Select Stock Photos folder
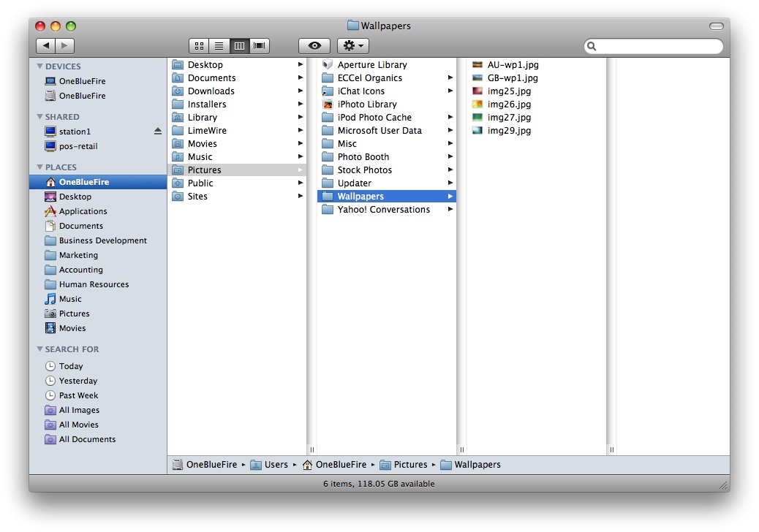This screenshot has height=532, width=759. (x=387, y=170)
